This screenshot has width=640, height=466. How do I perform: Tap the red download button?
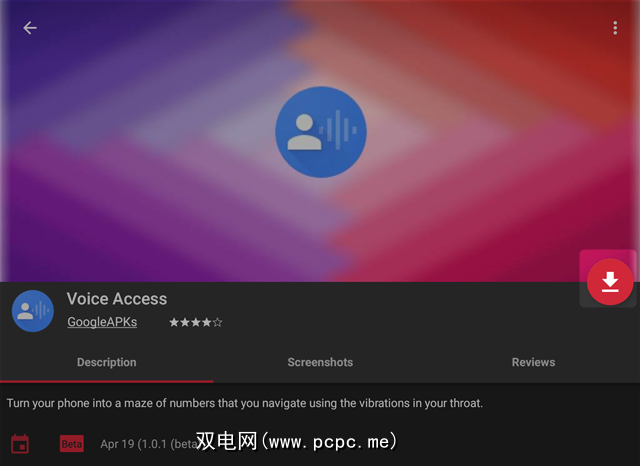pos(610,282)
